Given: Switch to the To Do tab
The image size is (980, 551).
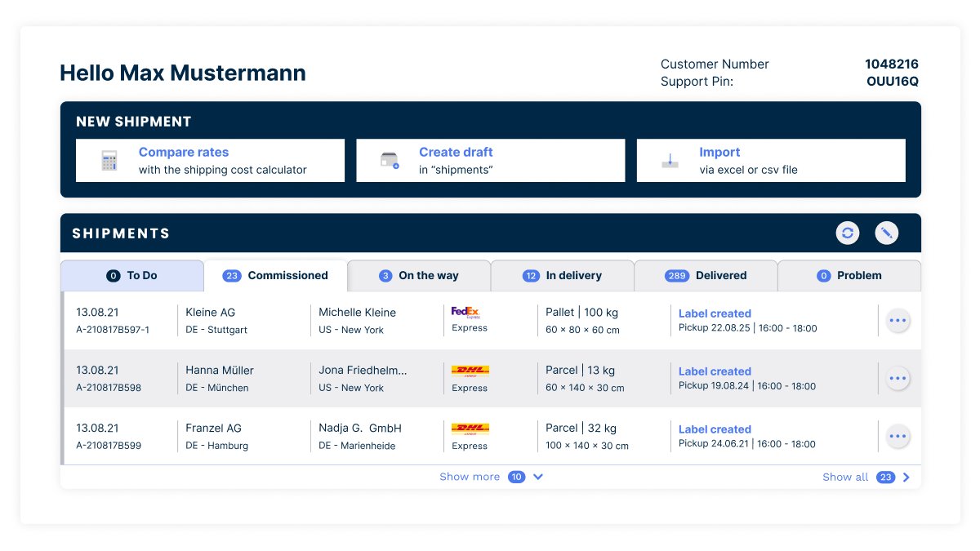Looking at the screenshot, I should [132, 276].
